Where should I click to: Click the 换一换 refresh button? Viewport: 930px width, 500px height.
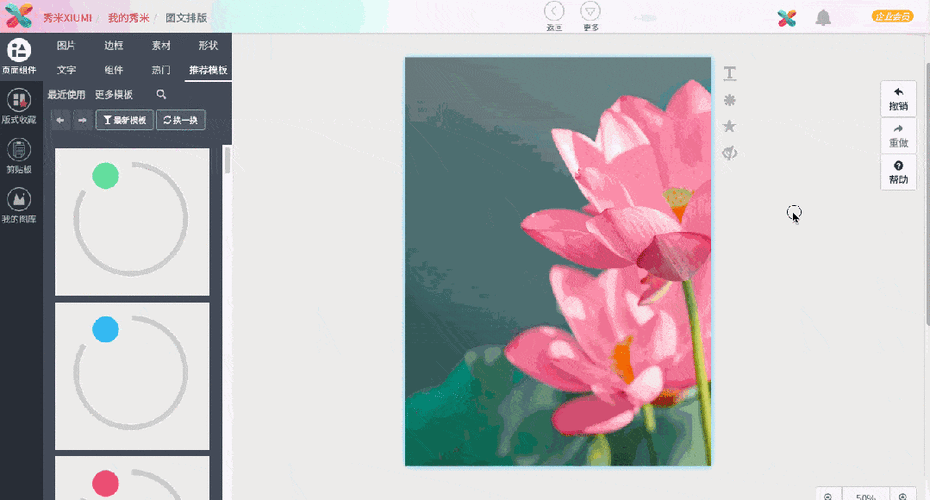[181, 120]
